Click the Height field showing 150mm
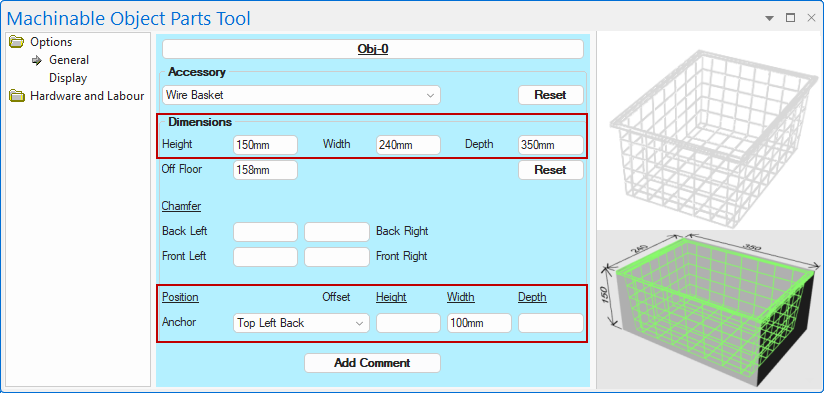824x393 pixels. (x=265, y=145)
